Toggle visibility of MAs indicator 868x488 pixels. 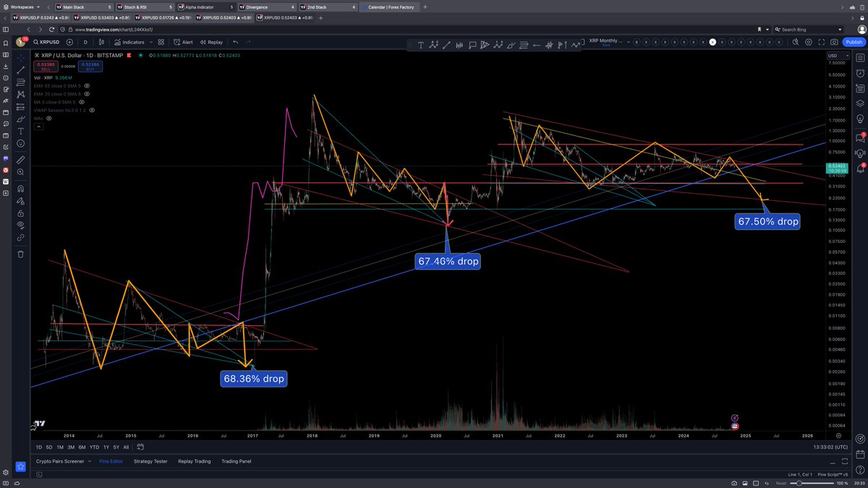pyautogui.click(x=49, y=118)
